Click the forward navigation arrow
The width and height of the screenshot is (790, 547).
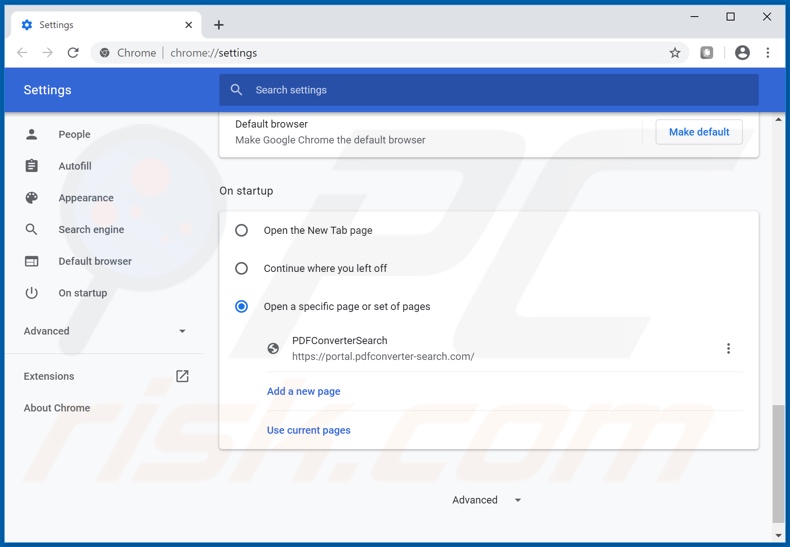point(47,52)
